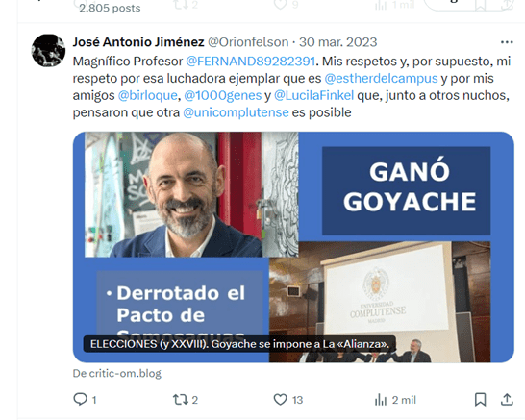Viewport: 525px width, 420px height.
Task: Click the @Orionfelson handle
Action: coord(248,42)
